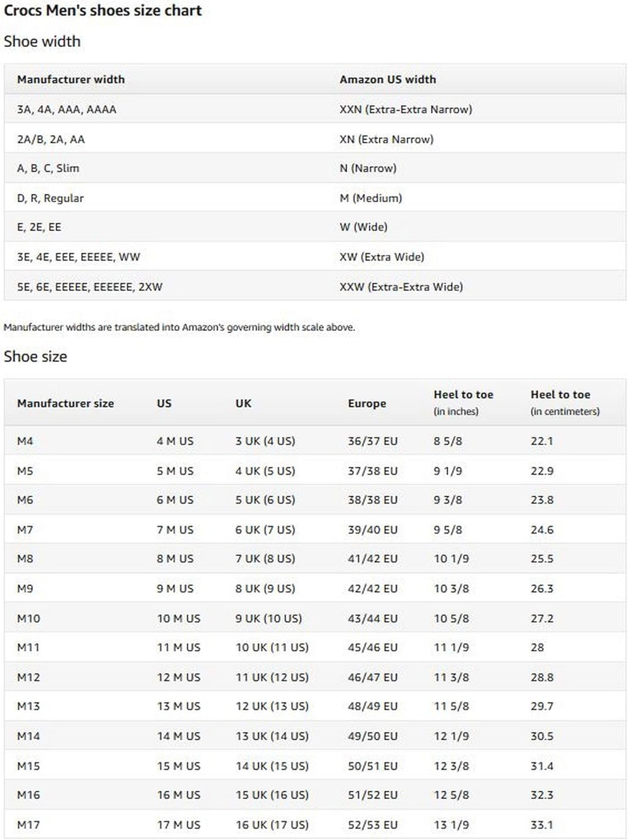The width and height of the screenshot is (628, 840).
Task: Select the 33.1 centimeters cell
Action: (x=542, y=825)
